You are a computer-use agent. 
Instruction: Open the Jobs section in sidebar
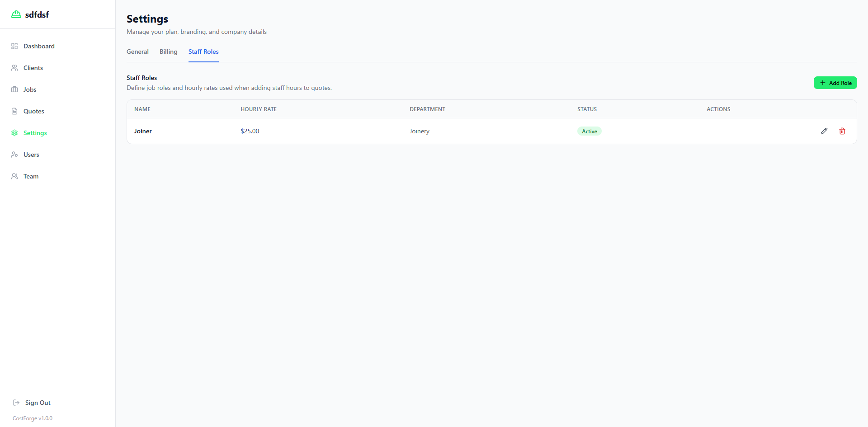tap(30, 89)
